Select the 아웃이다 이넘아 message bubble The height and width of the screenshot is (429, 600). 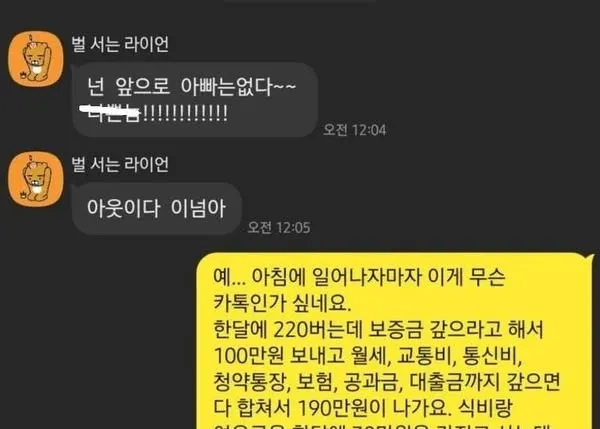click(x=157, y=208)
